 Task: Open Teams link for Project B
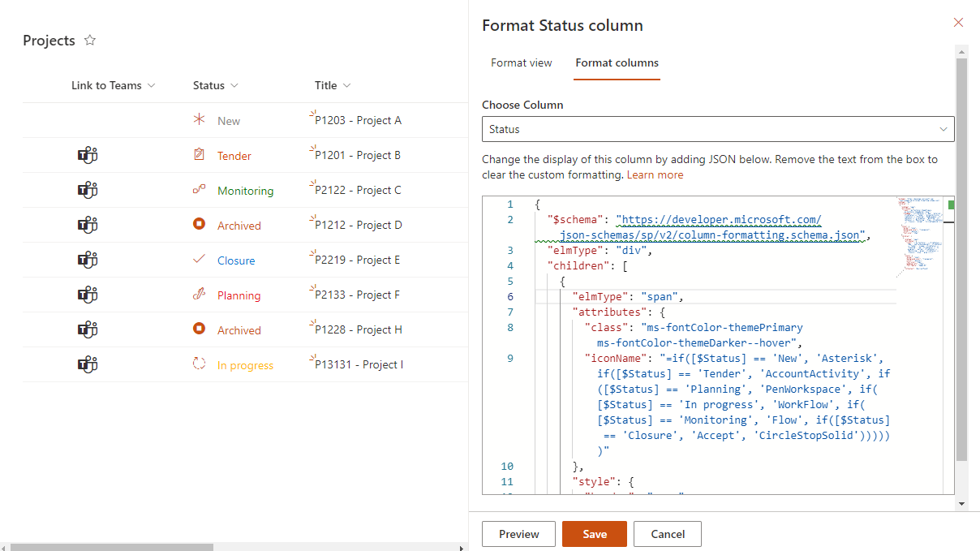coord(88,155)
